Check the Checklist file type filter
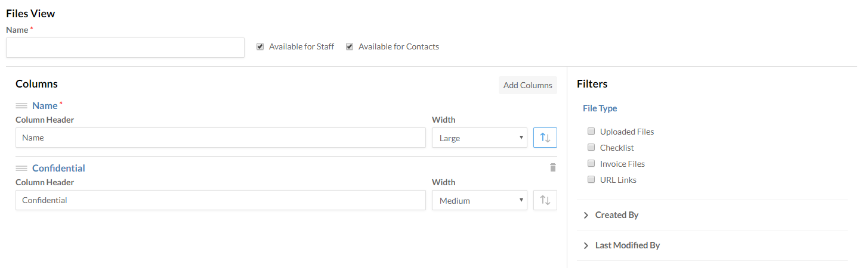The width and height of the screenshot is (868, 268). coord(591,148)
